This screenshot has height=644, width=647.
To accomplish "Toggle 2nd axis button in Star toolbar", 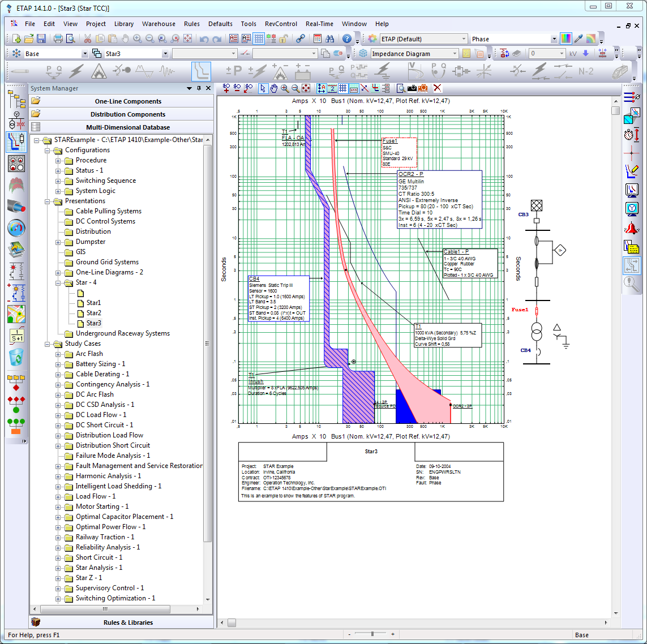I will 332,88.
